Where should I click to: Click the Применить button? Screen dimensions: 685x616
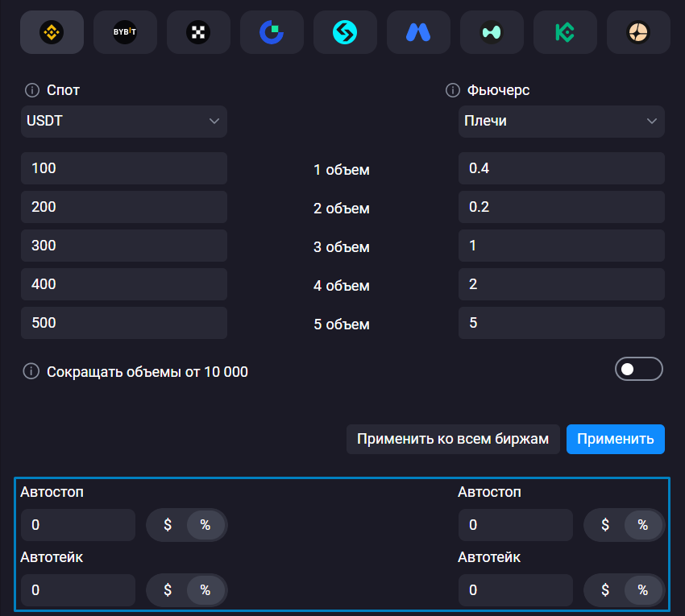[x=616, y=439]
